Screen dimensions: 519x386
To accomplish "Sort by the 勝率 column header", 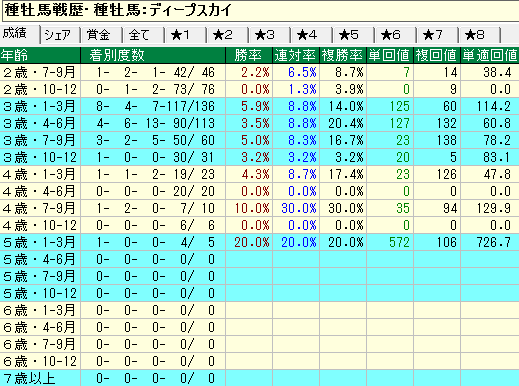I will pyautogui.click(x=249, y=55).
